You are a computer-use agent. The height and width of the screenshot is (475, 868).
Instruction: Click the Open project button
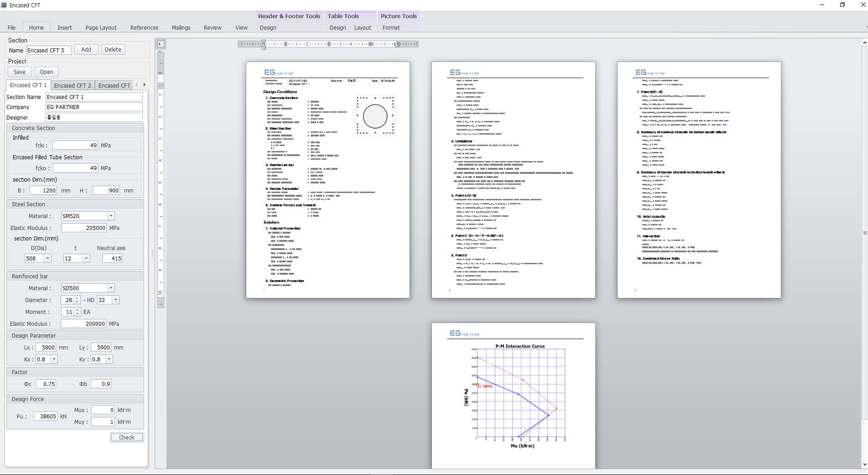click(47, 72)
